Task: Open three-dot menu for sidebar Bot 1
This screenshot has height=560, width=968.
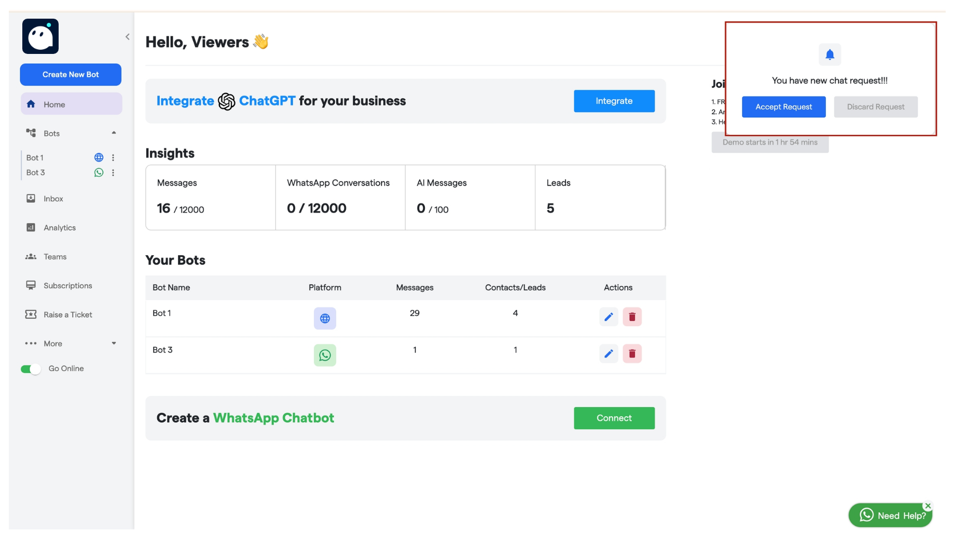Action: (x=113, y=158)
